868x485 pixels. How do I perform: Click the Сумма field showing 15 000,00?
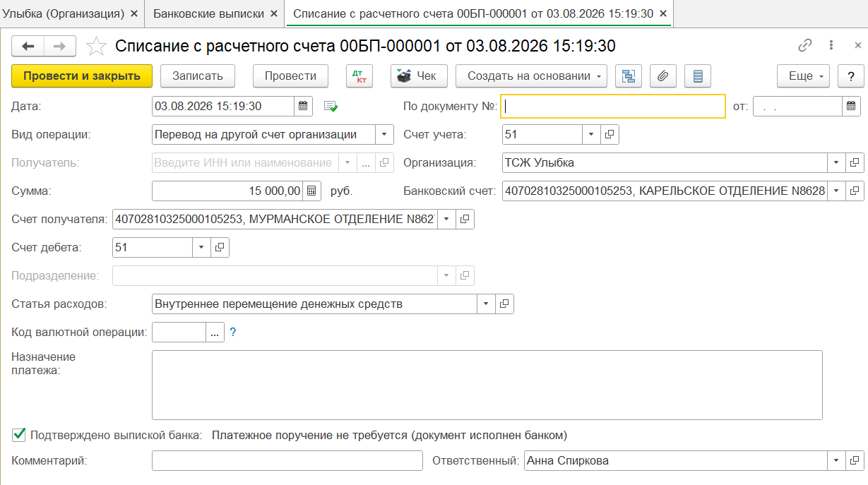point(228,191)
